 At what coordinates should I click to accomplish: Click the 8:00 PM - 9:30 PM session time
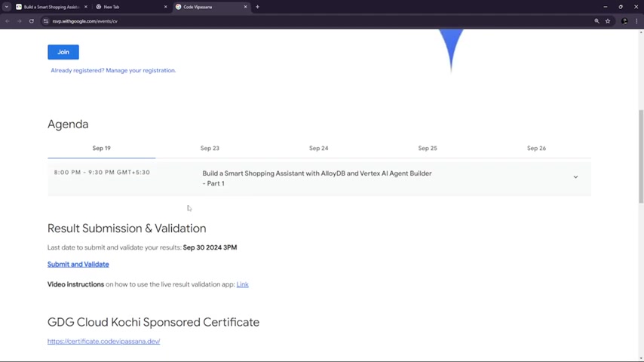103,172
